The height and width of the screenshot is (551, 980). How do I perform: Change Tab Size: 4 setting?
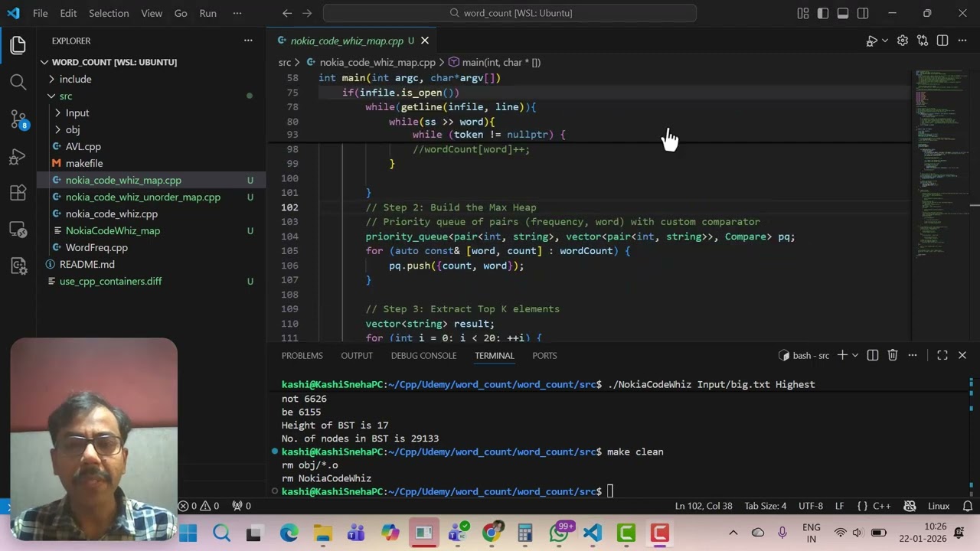click(x=765, y=506)
